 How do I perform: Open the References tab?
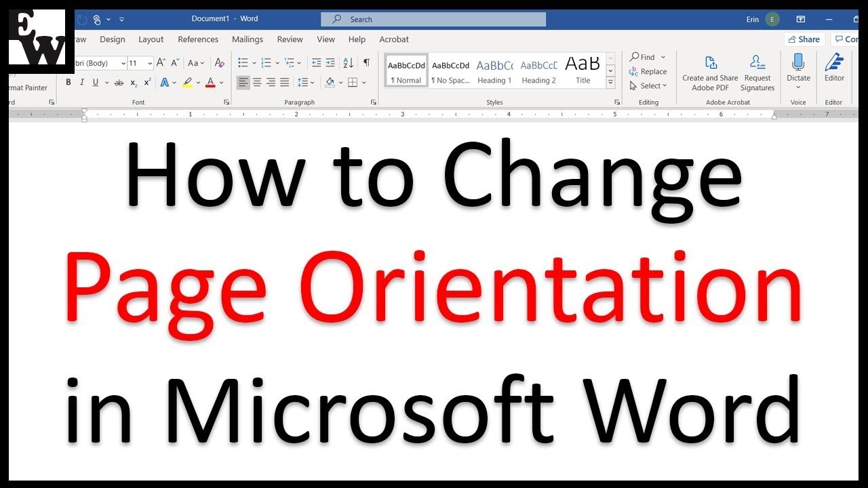(198, 39)
